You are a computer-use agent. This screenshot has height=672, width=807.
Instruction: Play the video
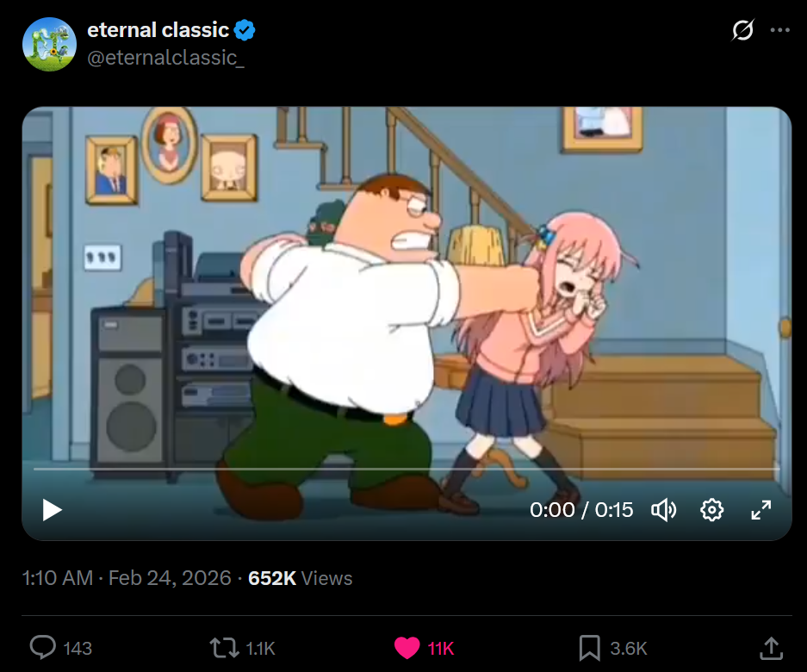pyautogui.click(x=52, y=510)
